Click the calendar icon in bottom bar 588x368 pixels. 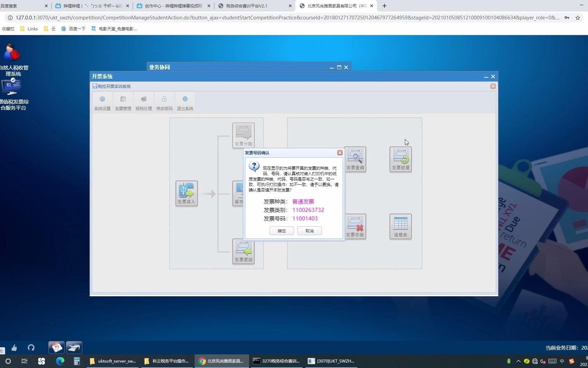coord(56,348)
